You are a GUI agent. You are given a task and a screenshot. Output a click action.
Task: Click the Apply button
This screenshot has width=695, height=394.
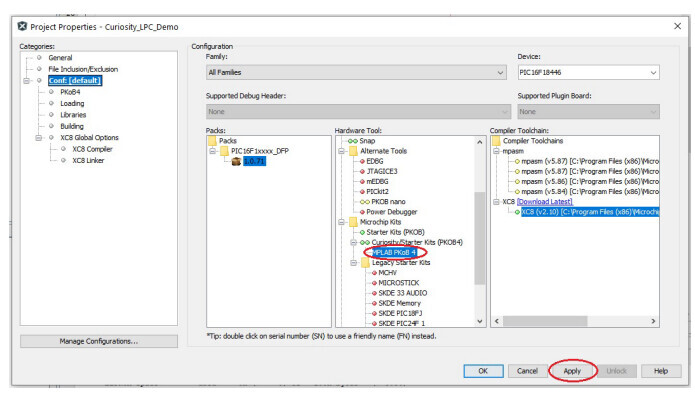(x=572, y=371)
